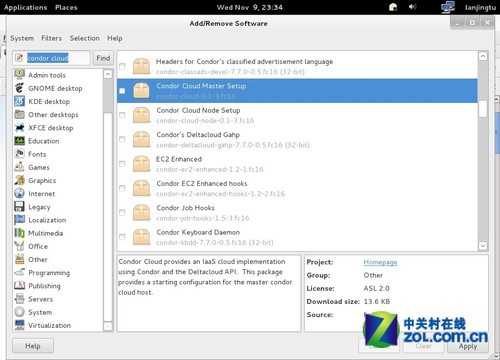Screen dimensions: 500x360
Task: Select the Publishing category icon
Action: 19,285
